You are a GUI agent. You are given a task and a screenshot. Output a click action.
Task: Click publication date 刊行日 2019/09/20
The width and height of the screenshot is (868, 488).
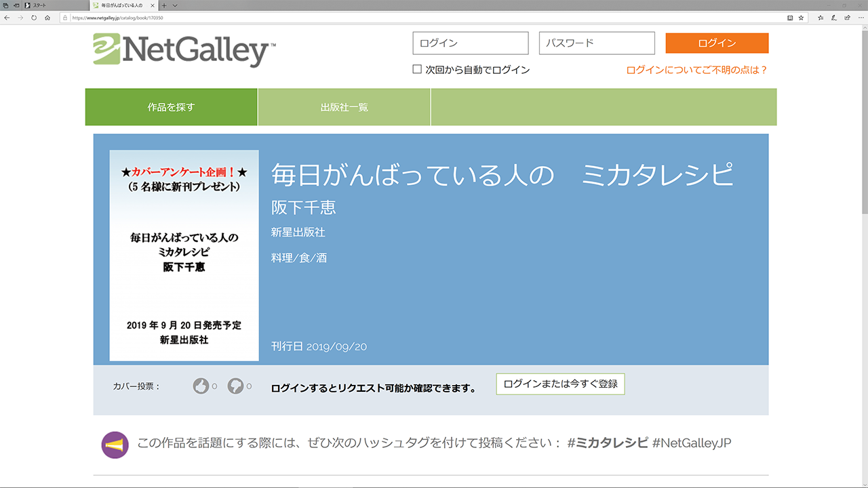(x=319, y=346)
